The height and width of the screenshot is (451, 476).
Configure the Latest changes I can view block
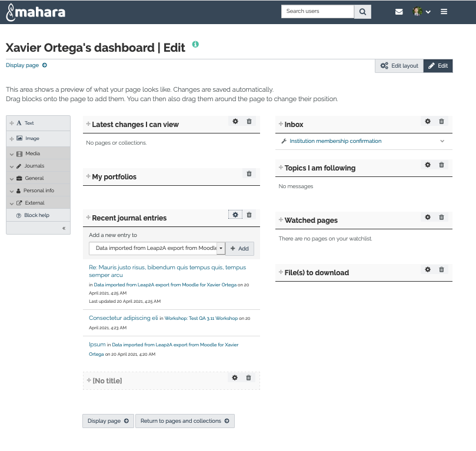(235, 121)
